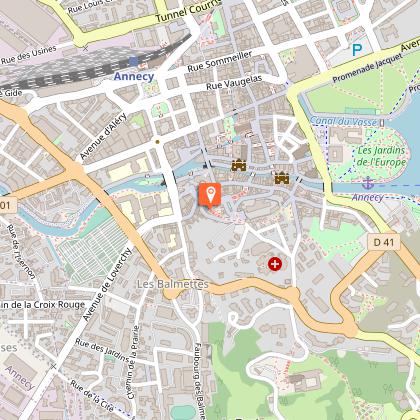Click the Annecy railway station label
This screenshot has width=420, height=420.
134,76
